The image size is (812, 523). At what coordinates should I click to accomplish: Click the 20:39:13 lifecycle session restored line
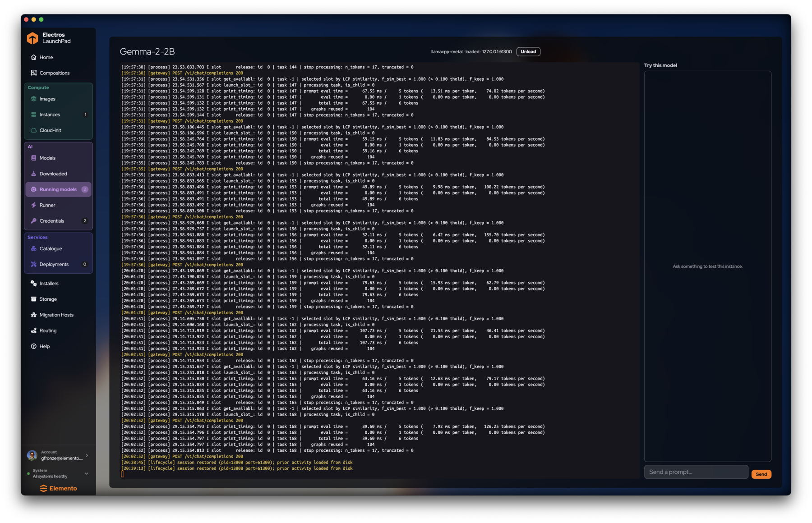pos(237,468)
